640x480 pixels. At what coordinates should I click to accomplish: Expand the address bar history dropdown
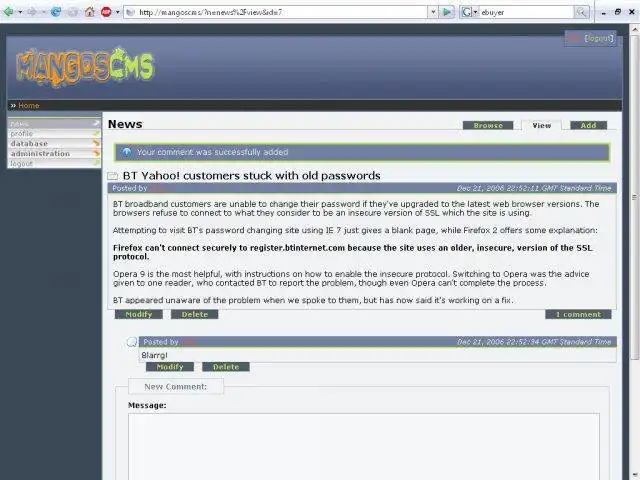pos(433,12)
